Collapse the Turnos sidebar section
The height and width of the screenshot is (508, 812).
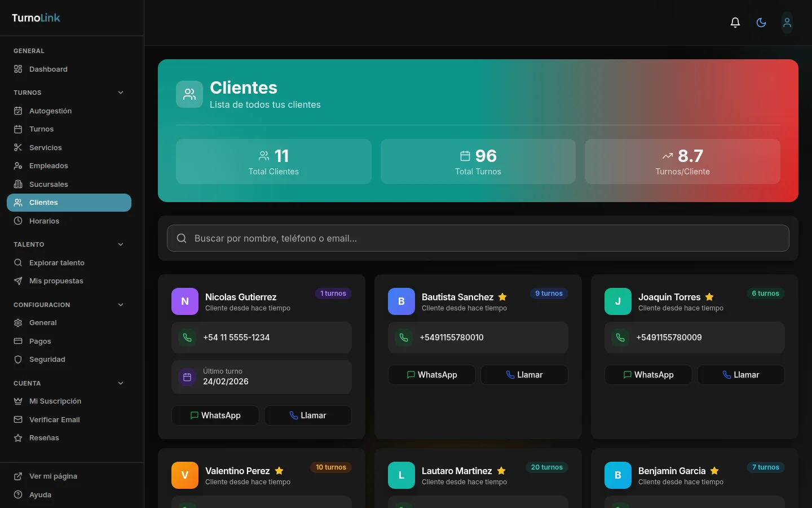coord(121,93)
